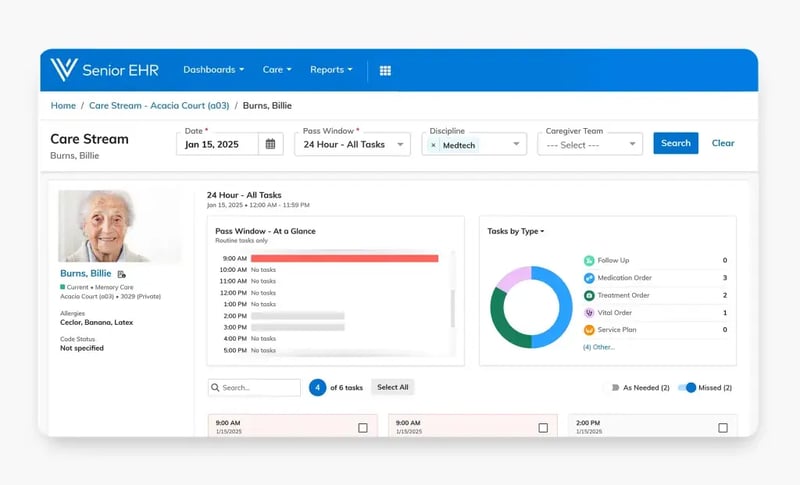800x485 pixels.
Task: Select the Medication Order type icon
Action: [589, 278]
